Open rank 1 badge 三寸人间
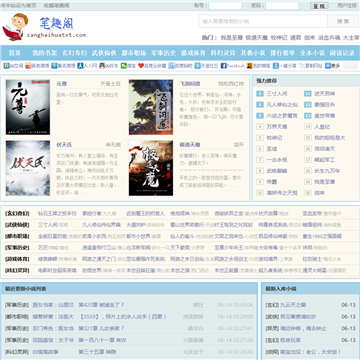The image size is (360, 360). point(260,94)
